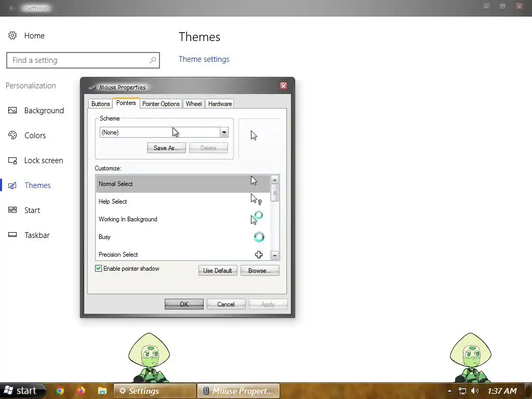Switch to Mouse Properties taskbar button

(238, 391)
